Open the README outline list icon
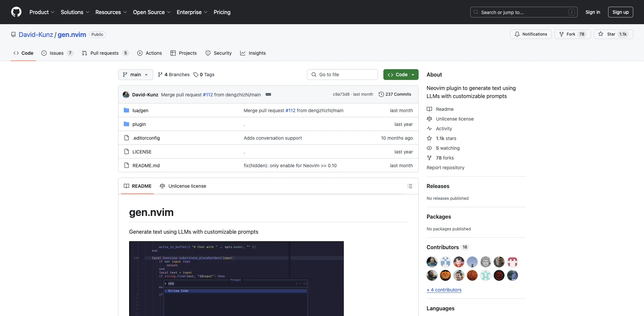The image size is (644, 316). point(410,186)
